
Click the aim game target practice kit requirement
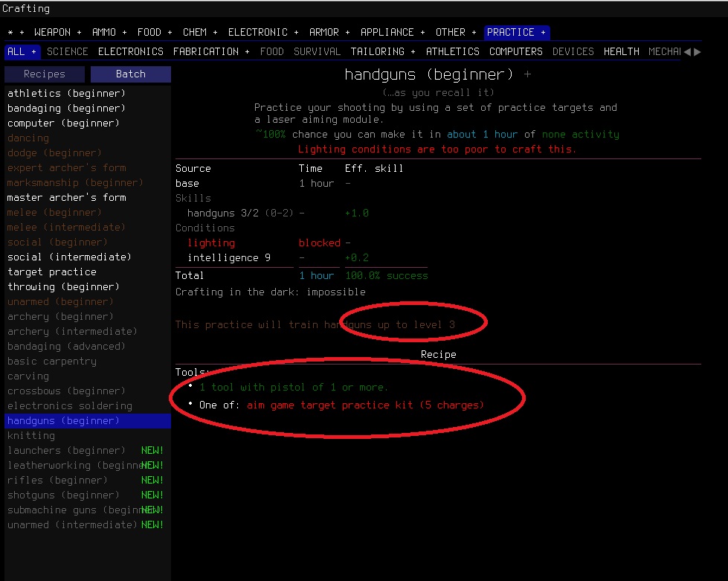coord(365,405)
